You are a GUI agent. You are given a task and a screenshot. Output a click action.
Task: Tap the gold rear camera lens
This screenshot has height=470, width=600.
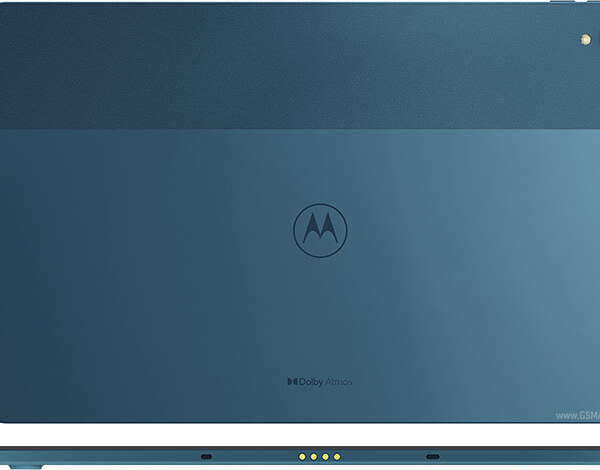pyautogui.click(x=583, y=38)
